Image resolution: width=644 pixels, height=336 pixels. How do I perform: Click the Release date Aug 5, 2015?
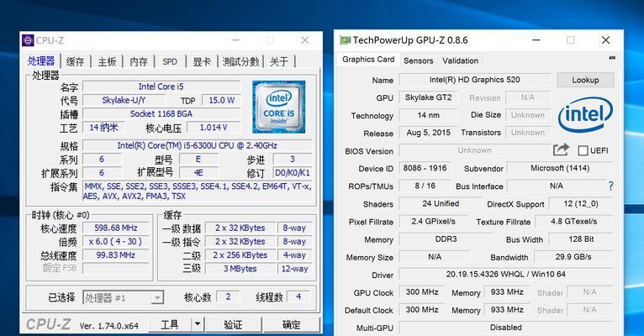429,133
